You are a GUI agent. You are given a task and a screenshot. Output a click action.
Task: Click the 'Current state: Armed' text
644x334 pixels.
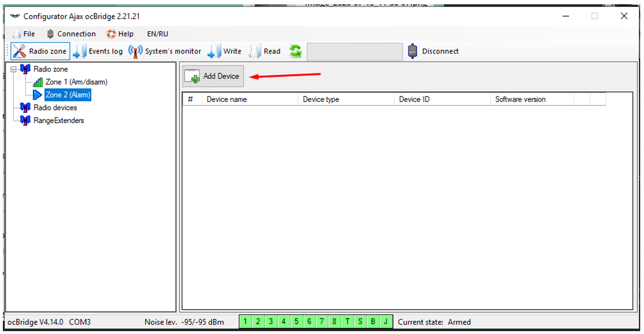coord(434,322)
